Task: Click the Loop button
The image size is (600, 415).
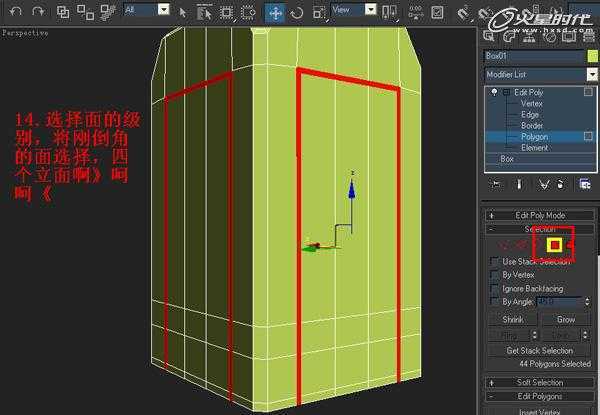Action: click(x=561, y=335)
